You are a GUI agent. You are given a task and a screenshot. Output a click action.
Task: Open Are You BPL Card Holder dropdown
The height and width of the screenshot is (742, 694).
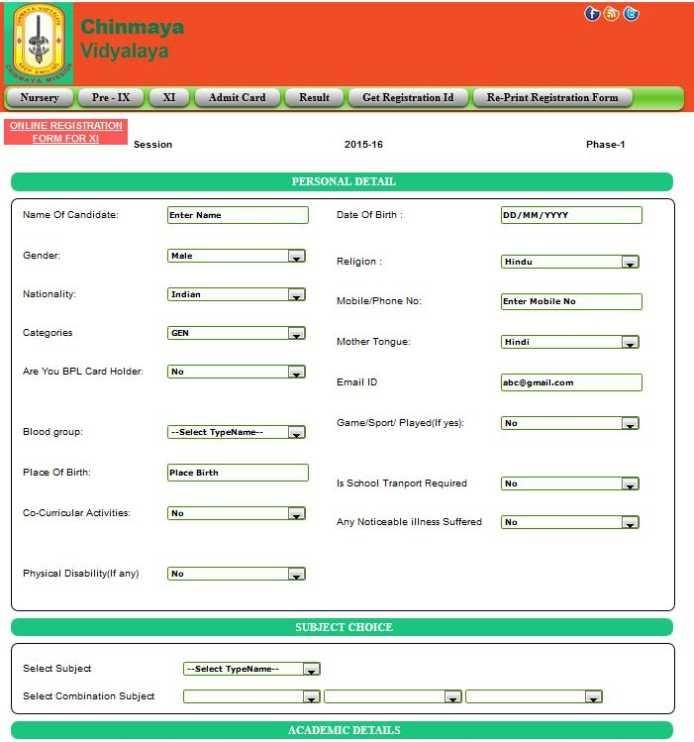[x=236, y=371]
